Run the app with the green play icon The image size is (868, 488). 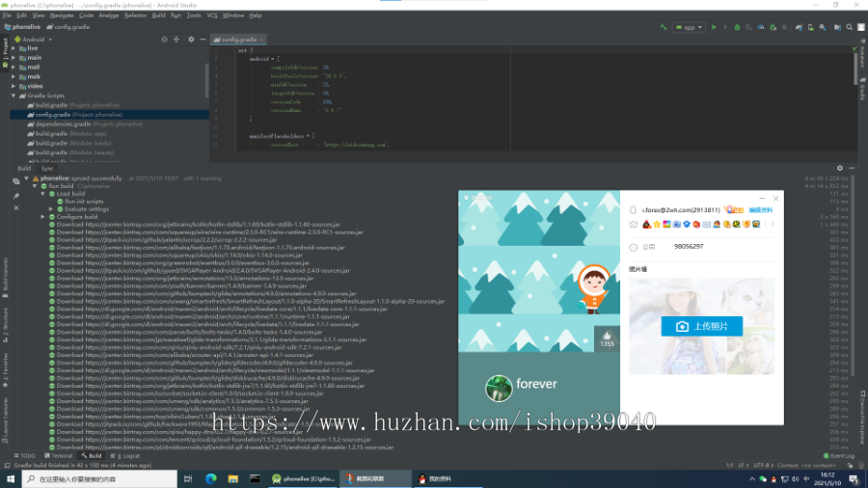(x=714, y=27)
